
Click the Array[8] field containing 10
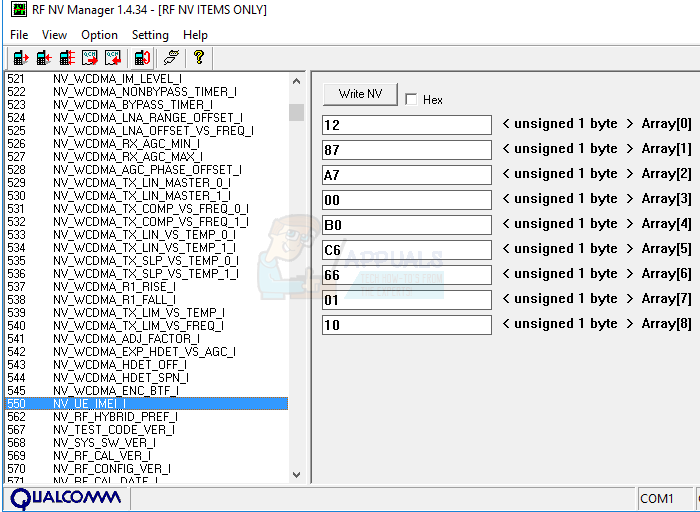(407, 325)
